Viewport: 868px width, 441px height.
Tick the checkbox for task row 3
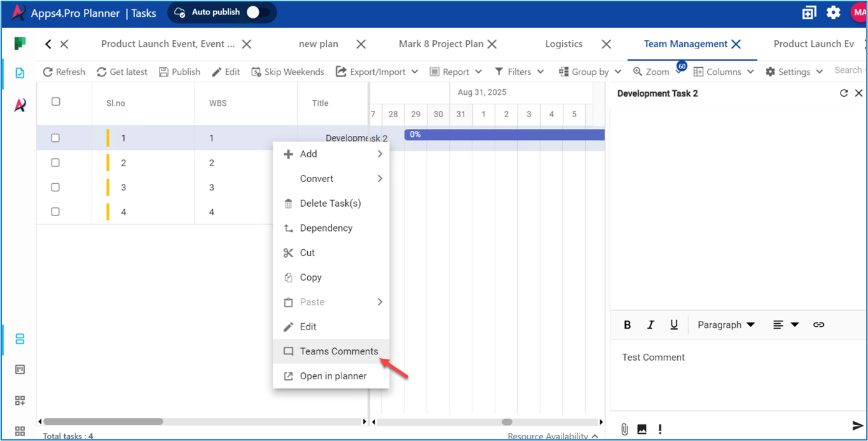[x=55, y=187]
